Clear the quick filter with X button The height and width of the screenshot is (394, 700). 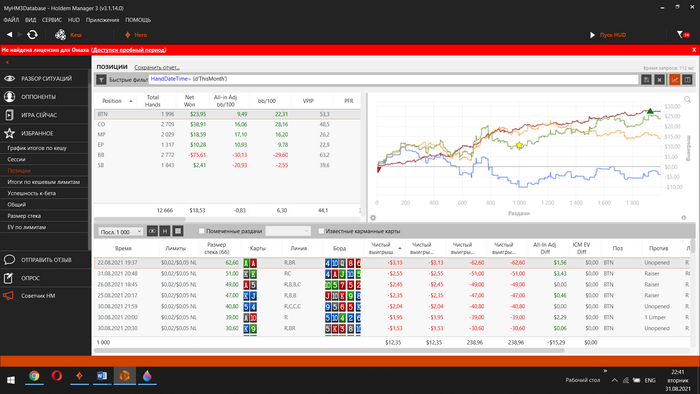(x=659, y=79)
